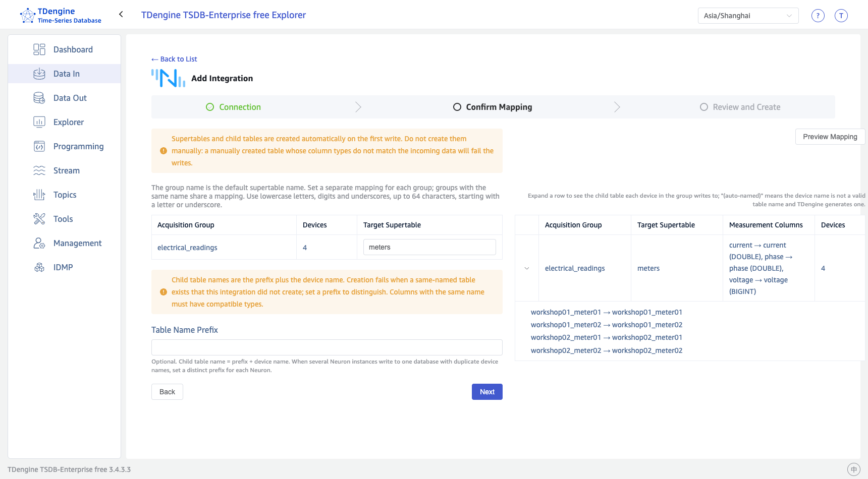Click electrical_readings in the left mapping table
The height and width of the screenshot is (479, 868).
coord(187,248)
